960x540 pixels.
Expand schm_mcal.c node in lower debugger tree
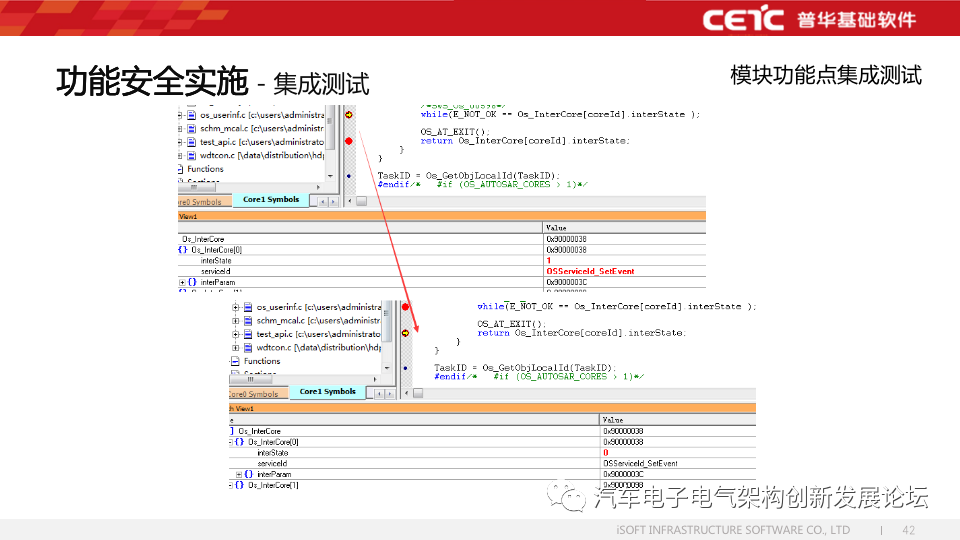236,321
